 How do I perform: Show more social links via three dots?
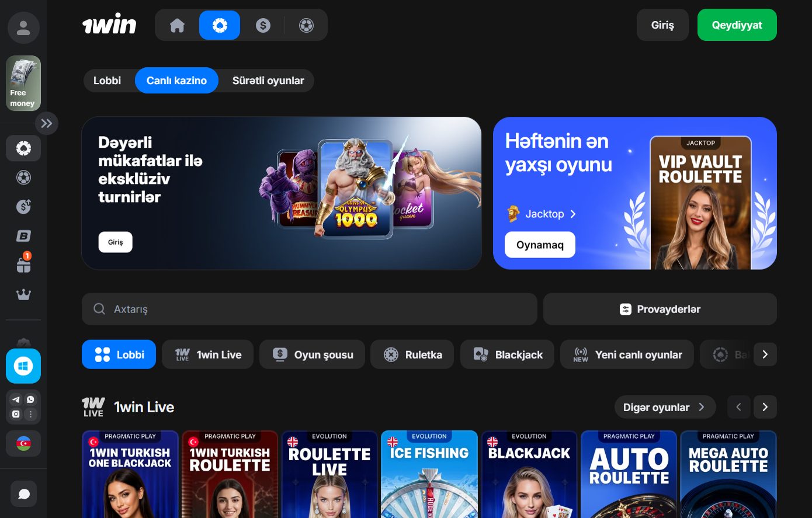point(30,414)
